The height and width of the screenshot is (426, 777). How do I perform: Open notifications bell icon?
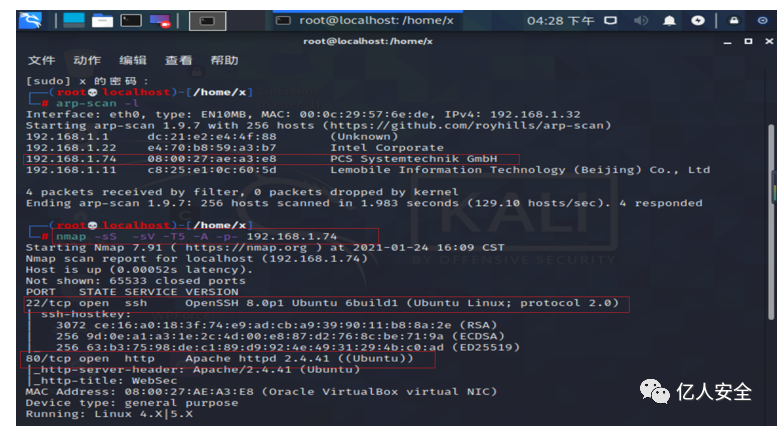click(669, 21)
